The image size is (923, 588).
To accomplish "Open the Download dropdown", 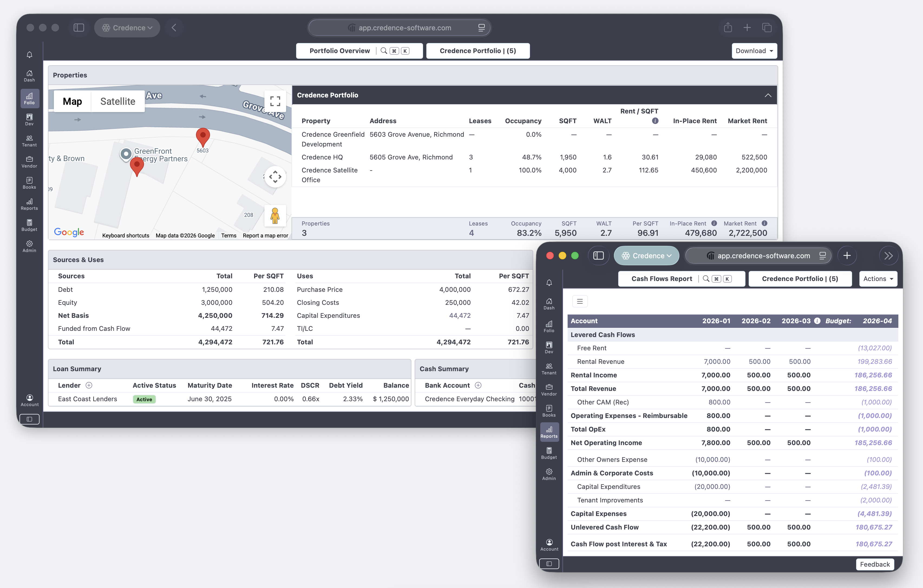I will point(754,51).
